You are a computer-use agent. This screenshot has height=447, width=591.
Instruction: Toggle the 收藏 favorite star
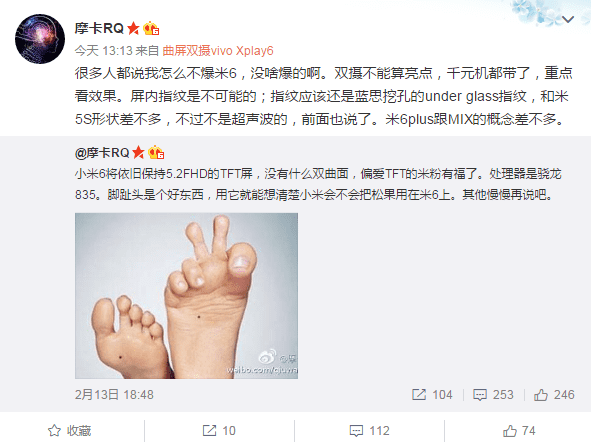pyautogui.click(x=70, y=430)
